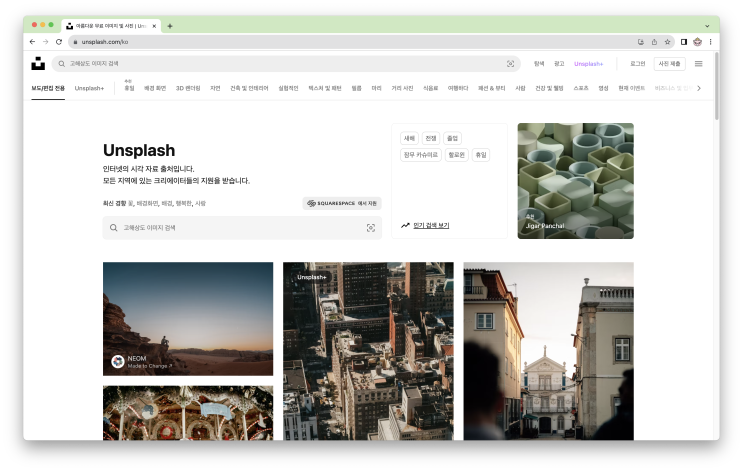
Task: Click the 로그인 link
Action: (x=637, y=63)
